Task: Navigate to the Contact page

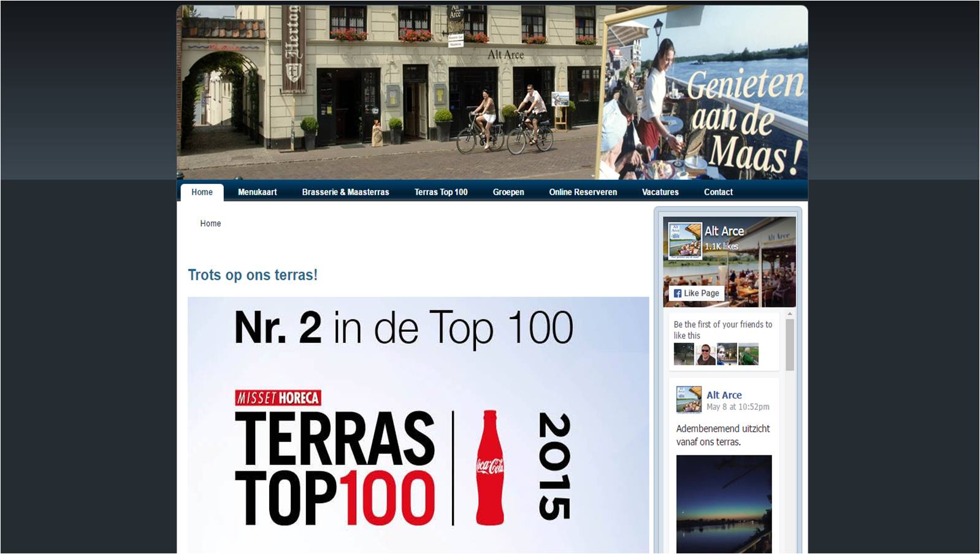Action: tap(718, 192)
